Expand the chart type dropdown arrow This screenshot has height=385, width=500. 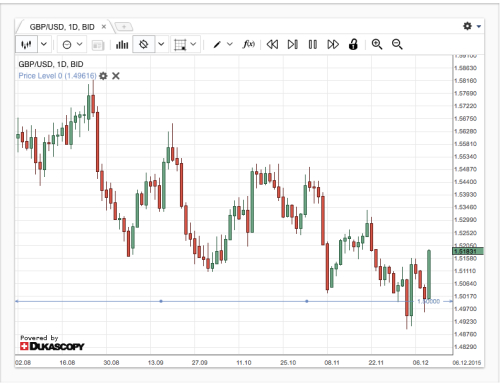[44, 44]
